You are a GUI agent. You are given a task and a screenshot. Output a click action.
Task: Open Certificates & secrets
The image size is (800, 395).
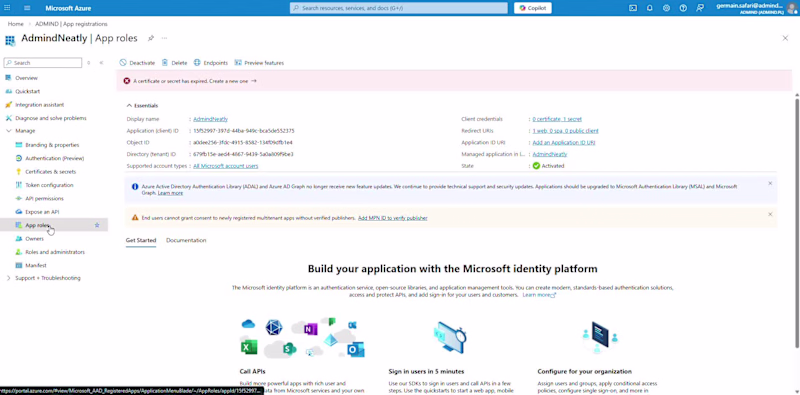point(51,171)
